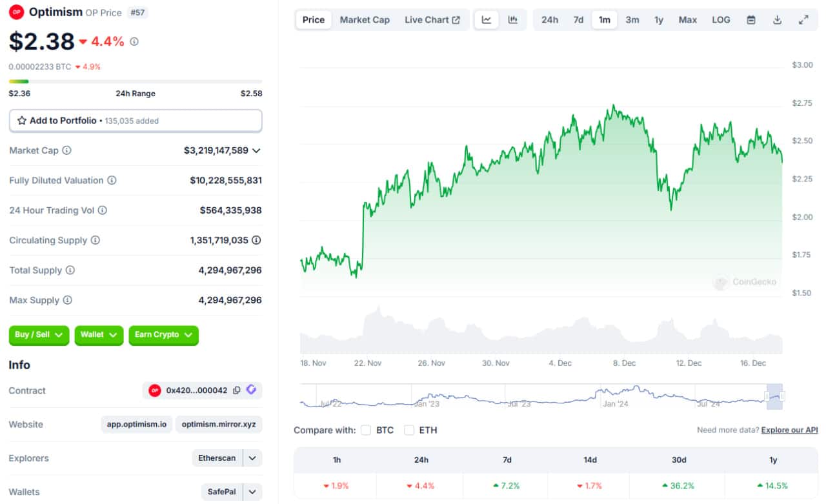826x504 pixels.
Task: Open the Wallet dropdown
Action: pos(99,335)
